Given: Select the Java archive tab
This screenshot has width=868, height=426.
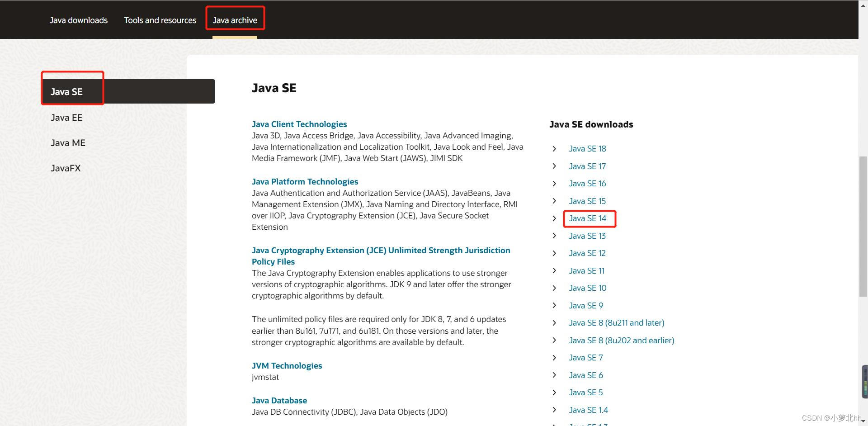Looking at the screenshot, I should [235, 20].
